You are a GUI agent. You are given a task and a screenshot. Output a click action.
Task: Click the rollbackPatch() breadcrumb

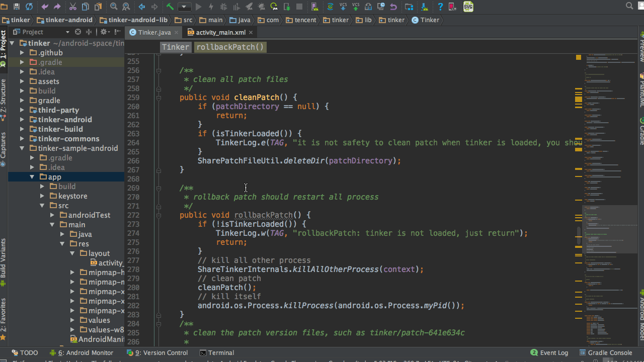pyautogui.click(x=230, y=47)
